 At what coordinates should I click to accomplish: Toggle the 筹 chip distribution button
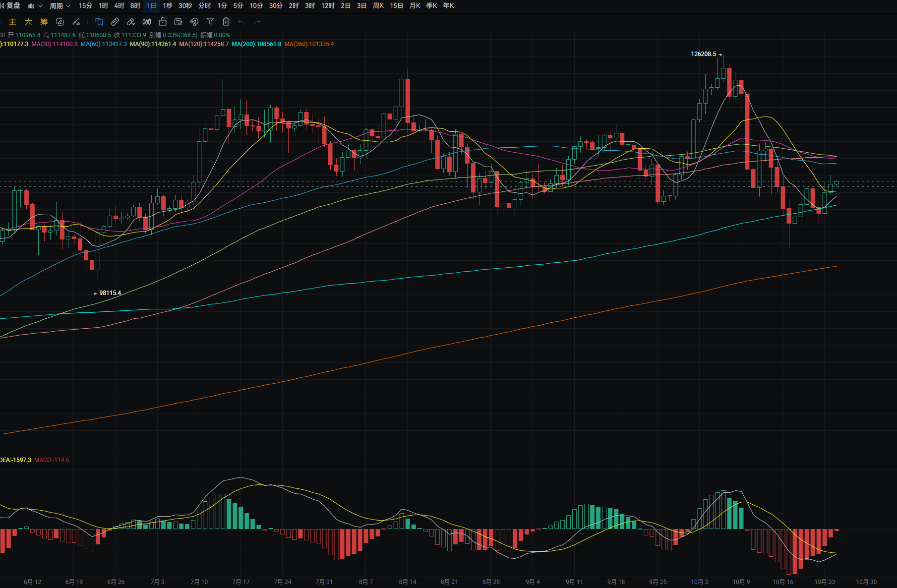coord(44,22)
